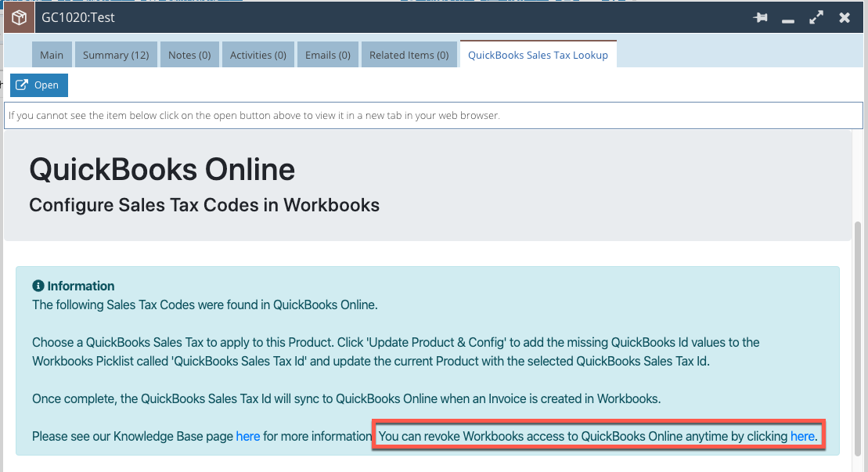Open the Summary (12) tab
Image resolution: width=868 pixels, height=472 pixels.
[116, 55]
